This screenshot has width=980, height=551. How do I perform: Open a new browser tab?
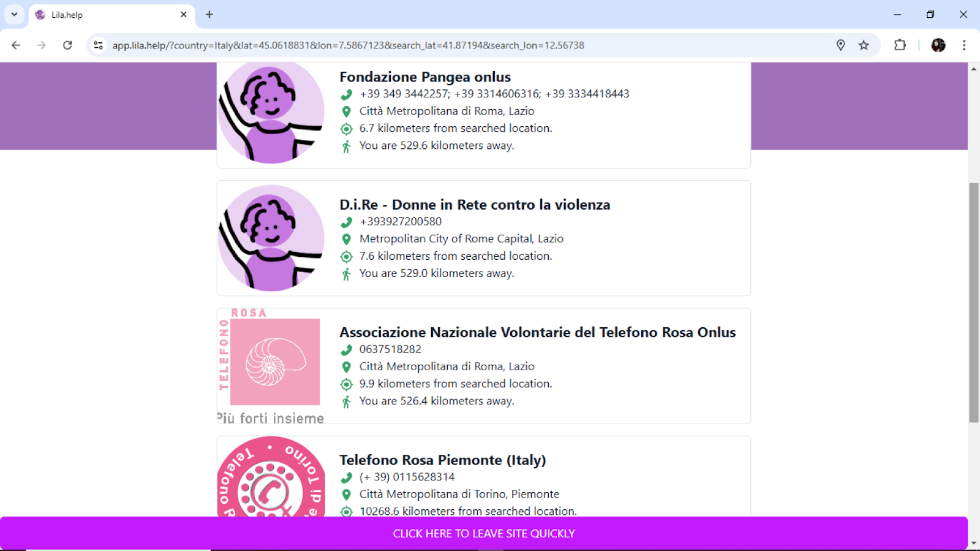209,15
